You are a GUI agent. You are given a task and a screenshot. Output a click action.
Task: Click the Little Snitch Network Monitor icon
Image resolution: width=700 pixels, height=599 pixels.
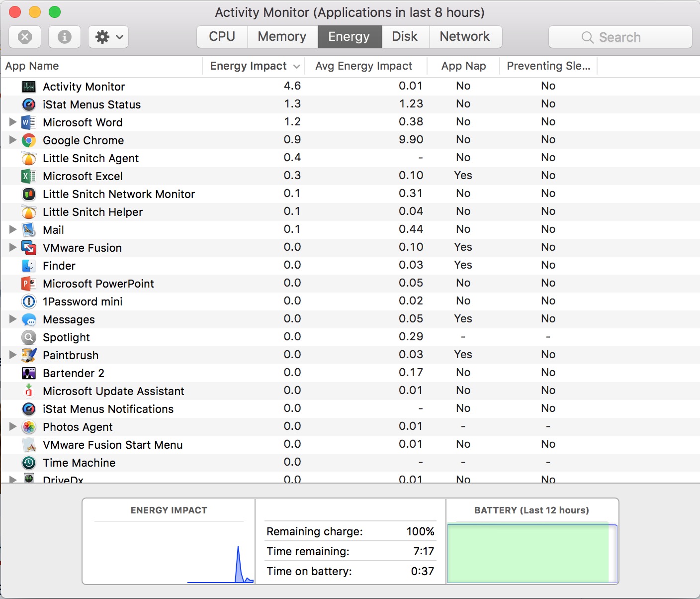(x=29, y=194)
